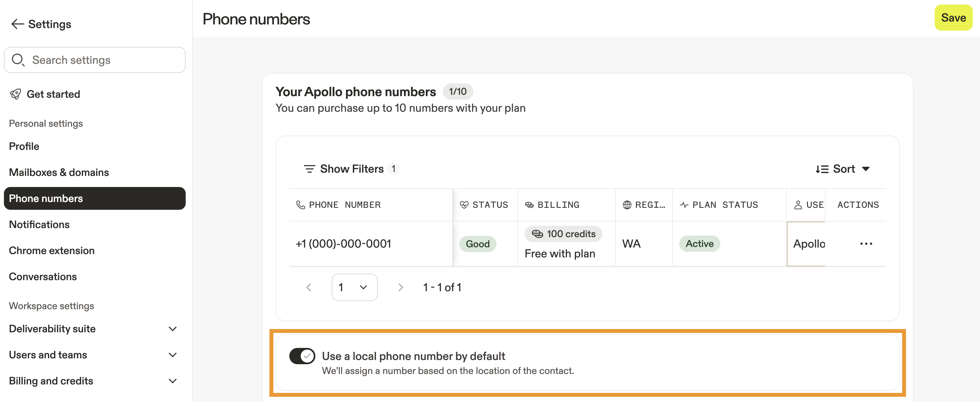
Task: Expand the Deliverability suite section
Action: 172,329
